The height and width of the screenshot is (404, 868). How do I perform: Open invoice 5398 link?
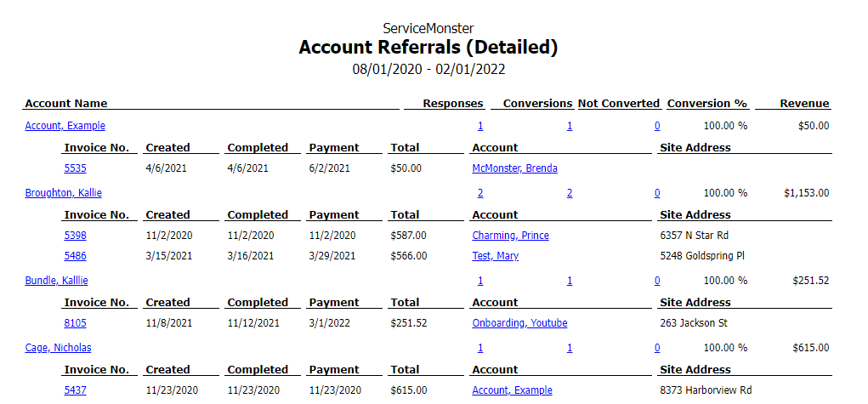pyautogui.click(x=75, y=236)
